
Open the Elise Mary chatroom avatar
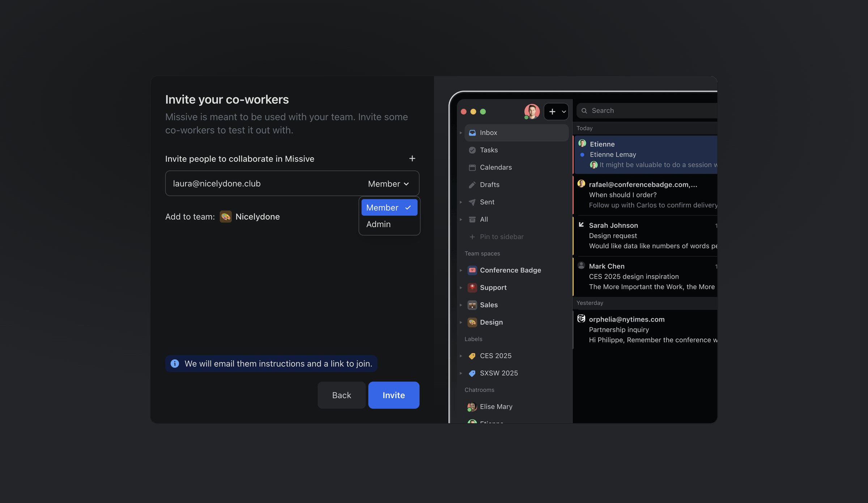click(472, 407)
